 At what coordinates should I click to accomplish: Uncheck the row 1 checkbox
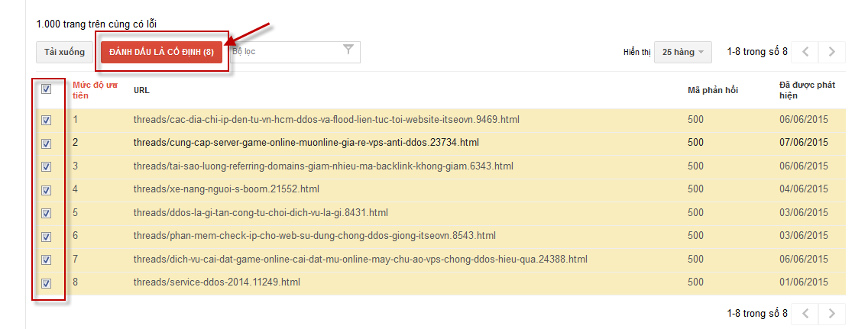(46, 120)
